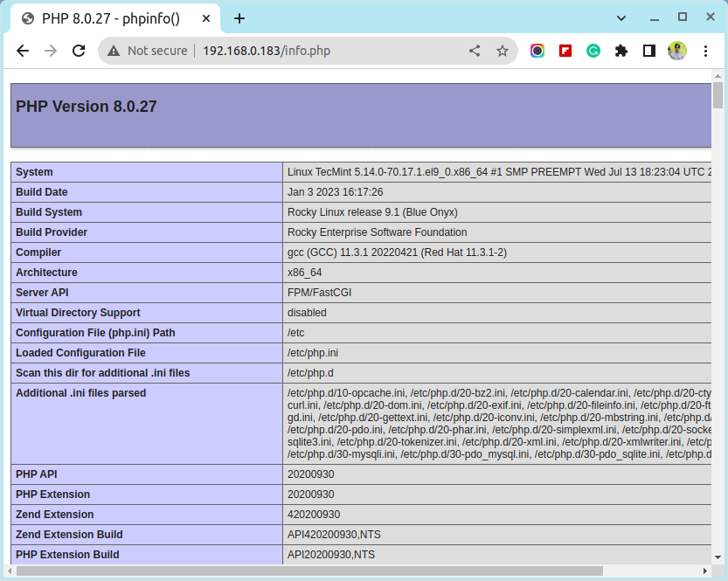Click the PHP Extension Build label
The width and height of the screenshot is (728, 581).
[67, 555]
